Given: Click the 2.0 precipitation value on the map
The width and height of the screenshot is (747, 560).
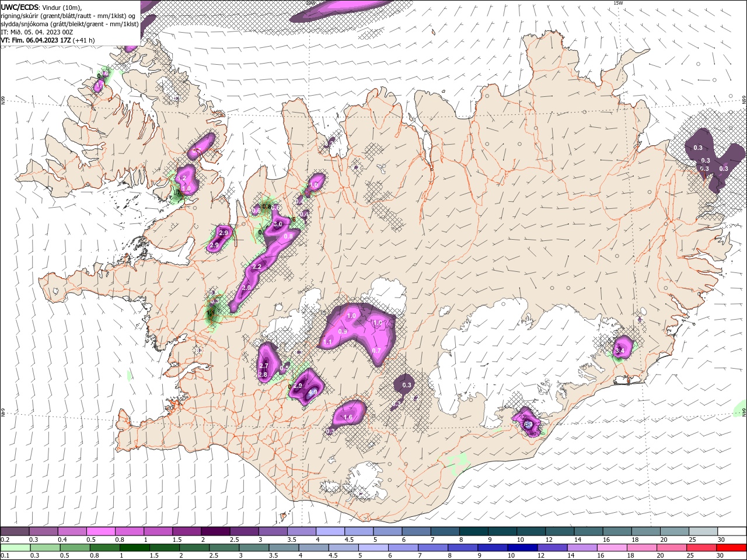Looking at the screenshot, I should click(246, 288).
